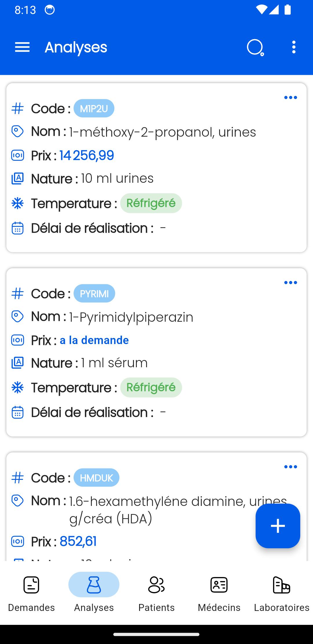
Task: Open the hamburger navigation menu
Action: point(22,47)
